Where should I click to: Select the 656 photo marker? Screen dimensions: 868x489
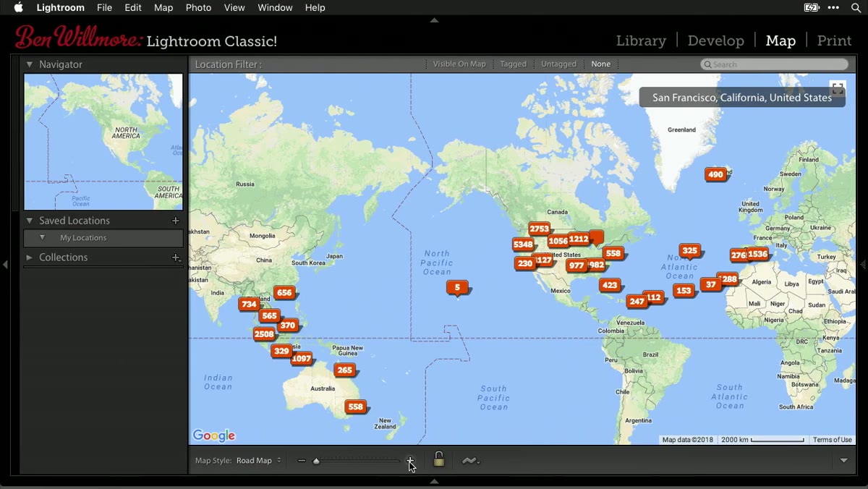pos(284,293)
